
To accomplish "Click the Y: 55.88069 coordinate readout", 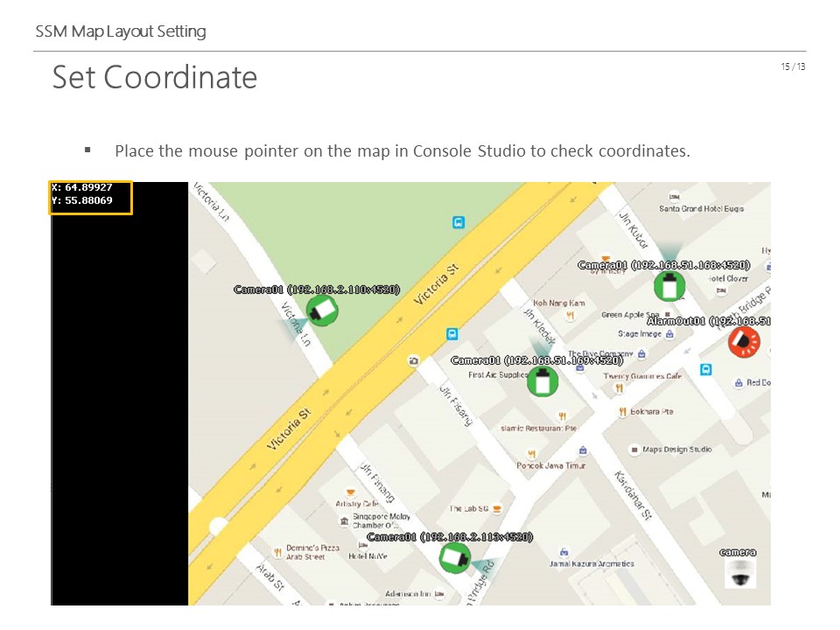I will [82, 200].
